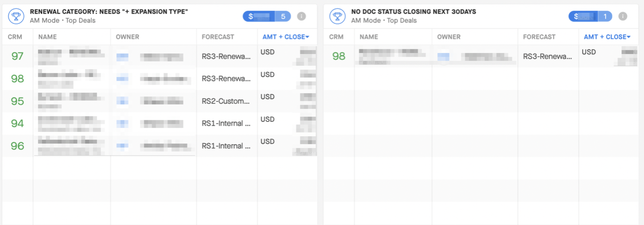This screenshot has height=225, width=644.
Task: Click OWNER column header in No Doc Status table
Action: [x=449, y=37]
